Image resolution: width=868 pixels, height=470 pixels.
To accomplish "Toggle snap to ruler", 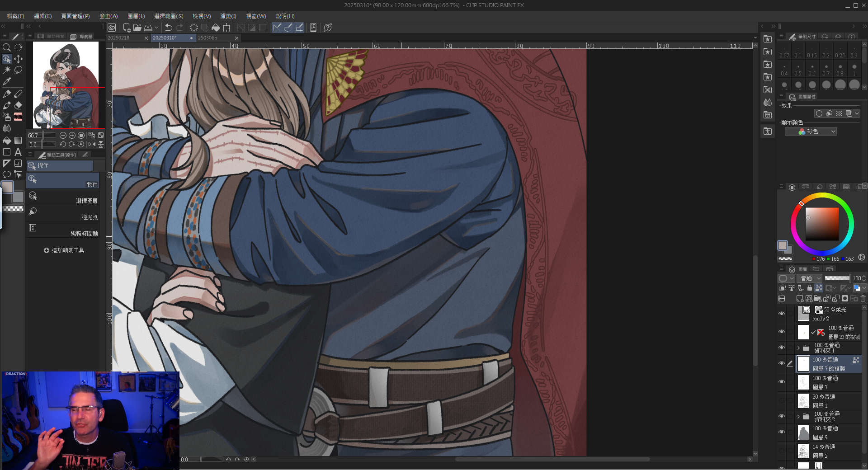I will click(277, 28).
